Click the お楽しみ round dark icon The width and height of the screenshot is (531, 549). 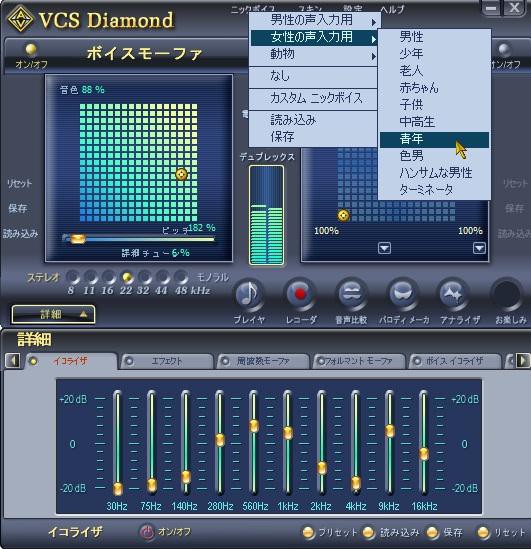point(506,293)
